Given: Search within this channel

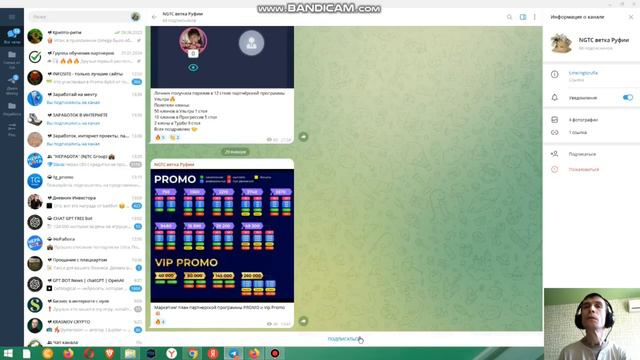Looking at the screenshot, I should [x=509, y=17].
